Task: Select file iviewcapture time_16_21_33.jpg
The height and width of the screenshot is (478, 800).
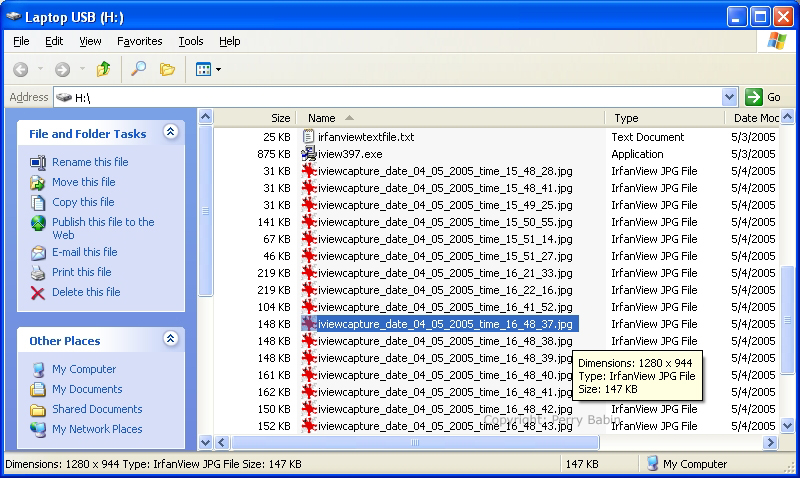Action: click(x=445, y=273)
